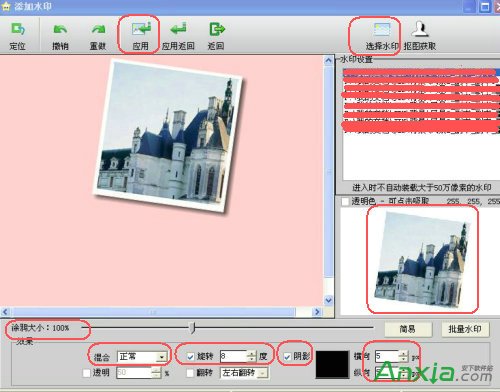Apply the watermark with 应用 icon
The image size is (500, 392).
coord(141,29)
